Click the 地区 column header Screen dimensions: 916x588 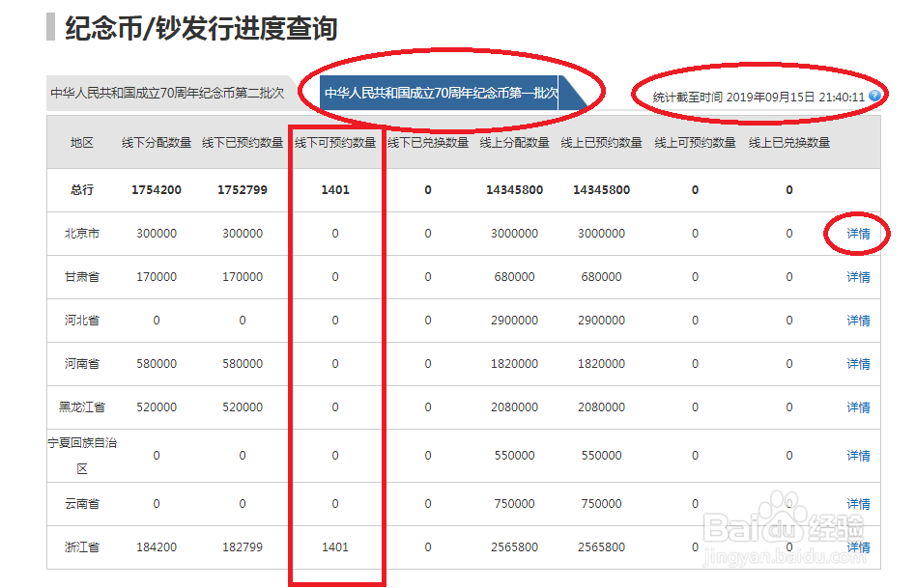click(82, 143)
